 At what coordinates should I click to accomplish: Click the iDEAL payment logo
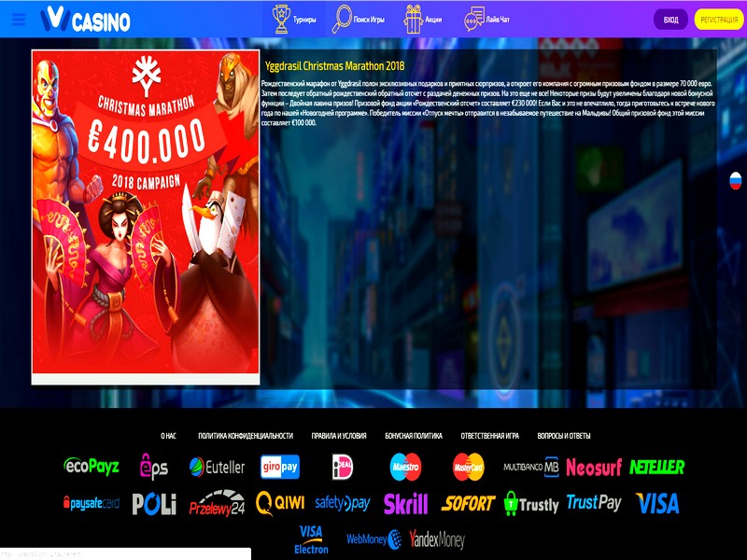pos(342,467)
